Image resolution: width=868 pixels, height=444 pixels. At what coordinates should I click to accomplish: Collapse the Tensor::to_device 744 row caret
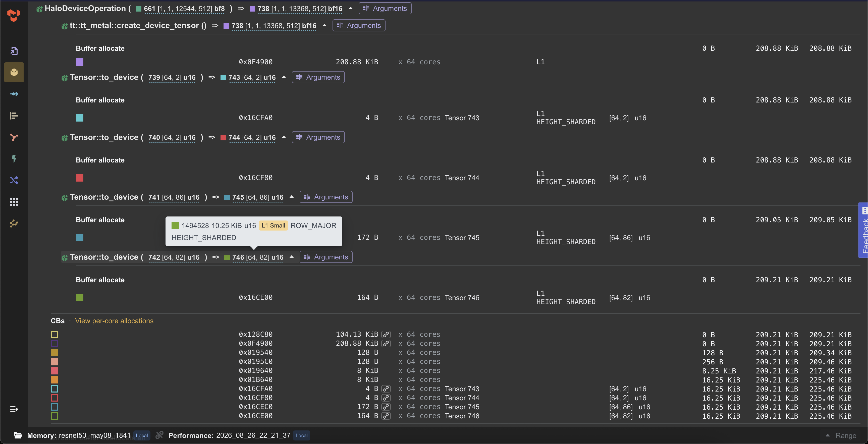pyautogui.click(x=284, y=137)
